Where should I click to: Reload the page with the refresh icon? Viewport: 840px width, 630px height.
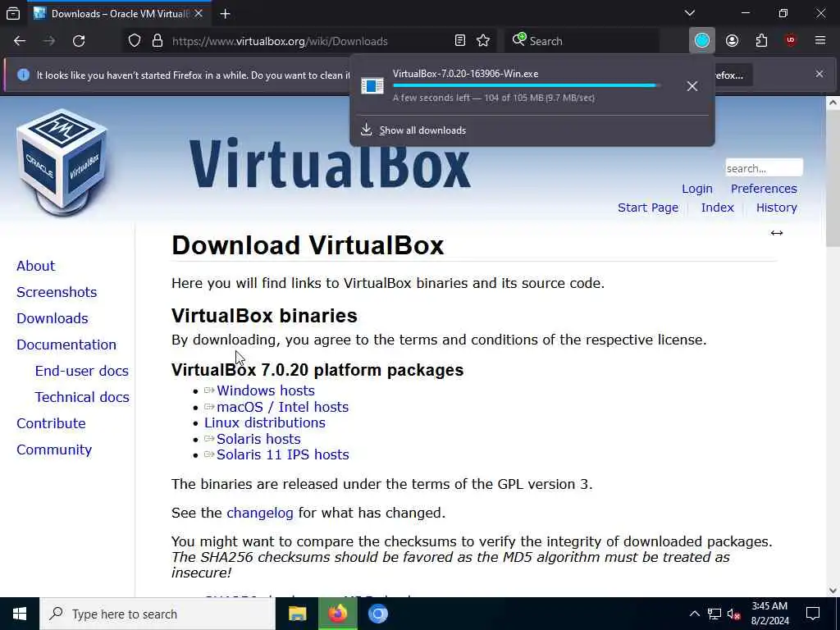pos(79,41)
